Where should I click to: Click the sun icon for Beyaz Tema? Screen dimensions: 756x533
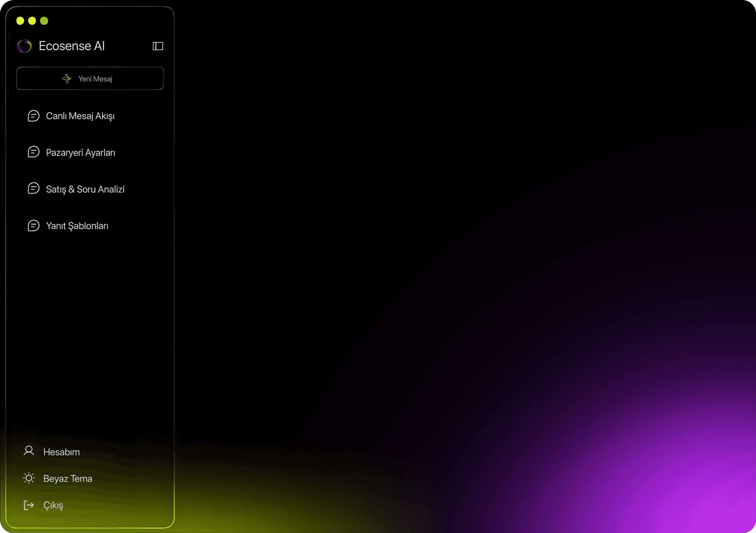click(29, 478)
